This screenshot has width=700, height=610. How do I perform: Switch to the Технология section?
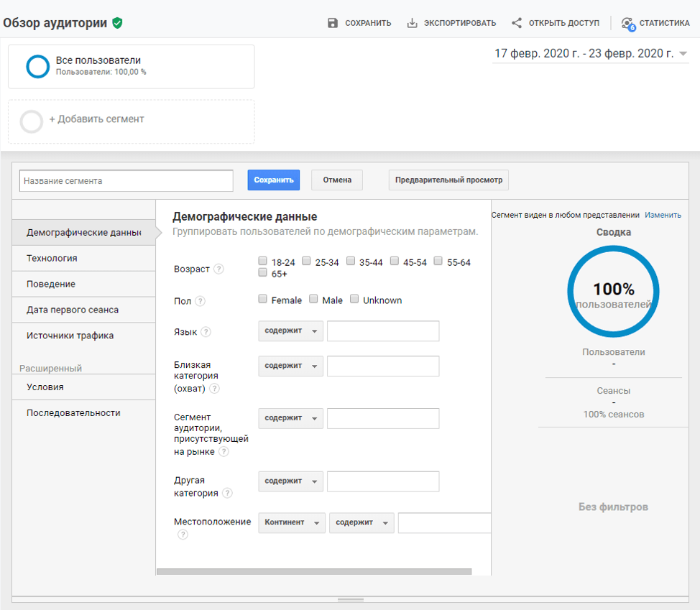pyautogui.click(x=84, y=259)
